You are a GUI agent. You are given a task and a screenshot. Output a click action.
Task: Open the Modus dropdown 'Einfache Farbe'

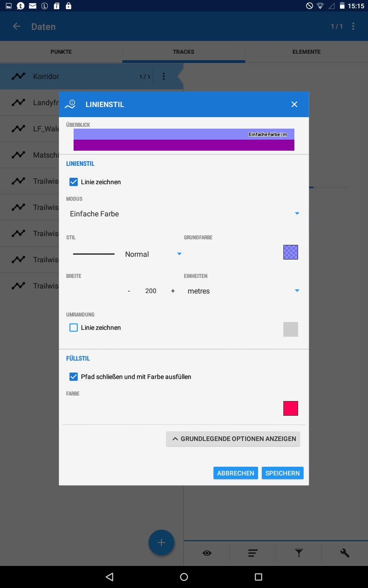pyautogui.click(x=184, y=214)
